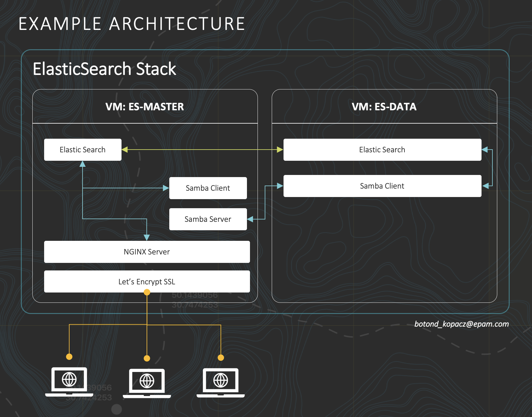Open the botond_kopacz@epam.com email link

tap(461, 324)
